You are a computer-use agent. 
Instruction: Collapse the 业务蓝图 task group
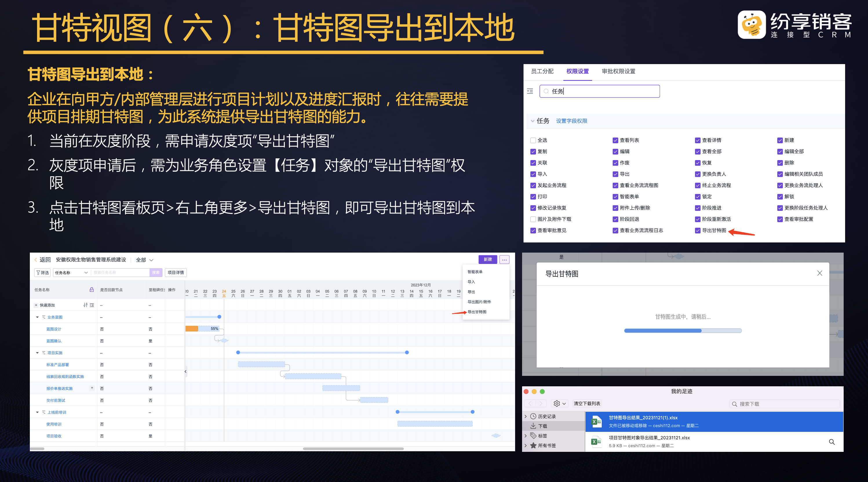(x=37, y=317)
